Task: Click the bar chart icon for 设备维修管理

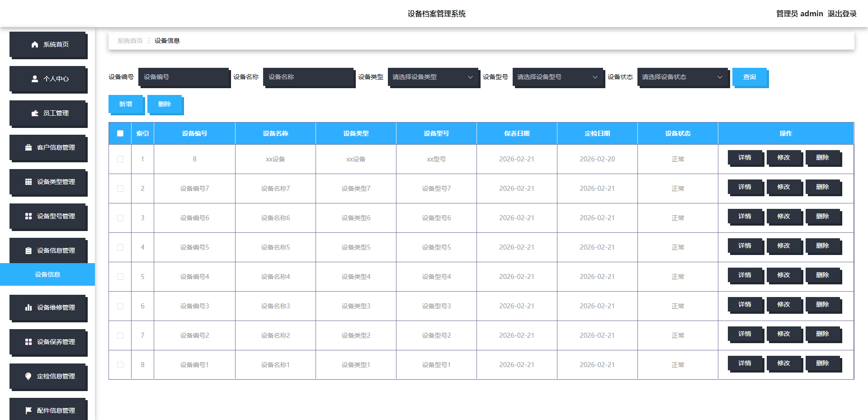Action: pos(28,307)
